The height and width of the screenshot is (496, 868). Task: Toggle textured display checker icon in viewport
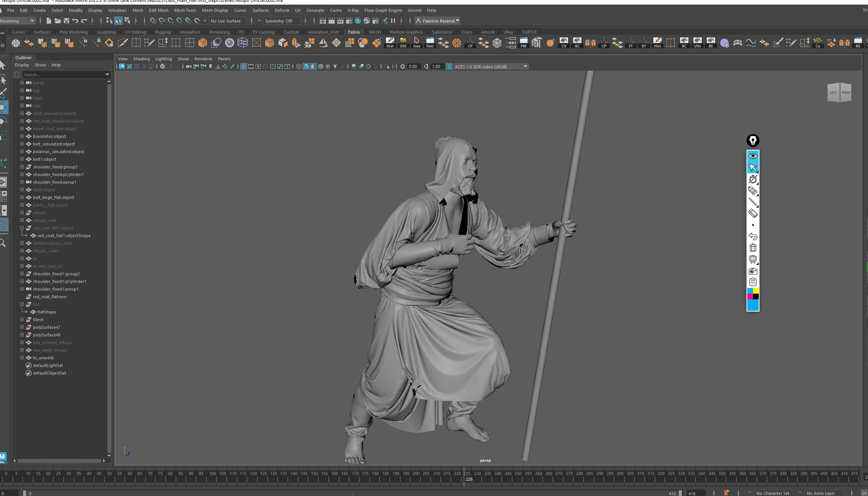tap(328, 66)
